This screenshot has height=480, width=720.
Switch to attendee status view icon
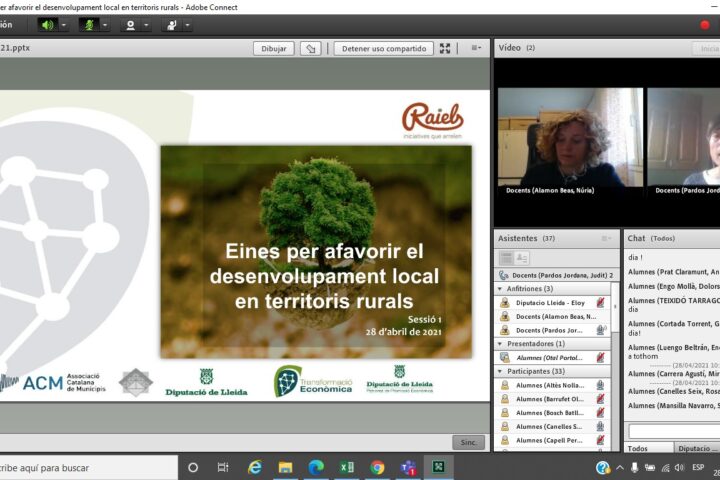tap(522, 258)
